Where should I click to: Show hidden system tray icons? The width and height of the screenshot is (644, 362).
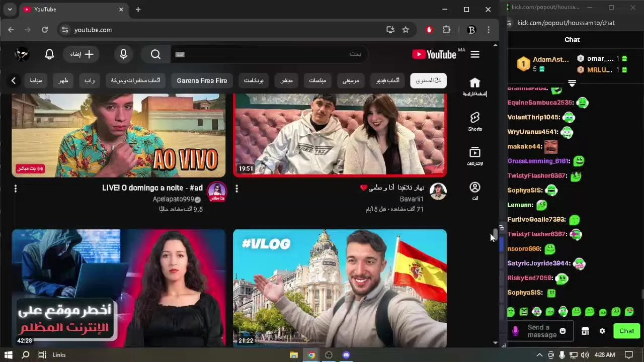[539, 355]
